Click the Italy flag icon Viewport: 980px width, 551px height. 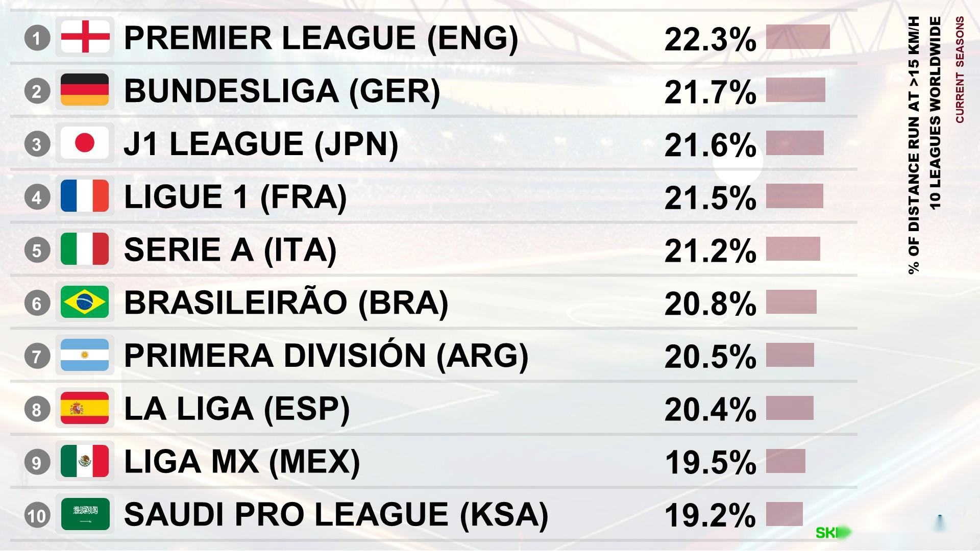click(x=85, y=249)
